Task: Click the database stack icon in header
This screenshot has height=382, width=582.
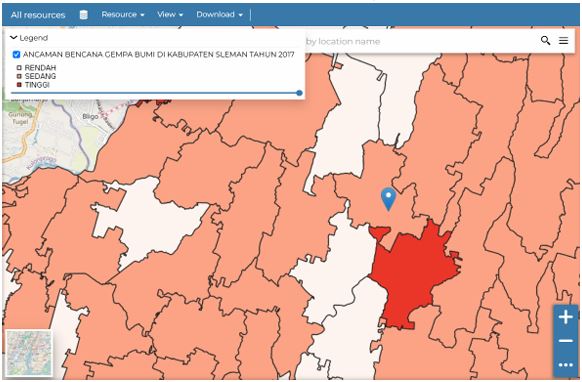Action: pos(84,15)
